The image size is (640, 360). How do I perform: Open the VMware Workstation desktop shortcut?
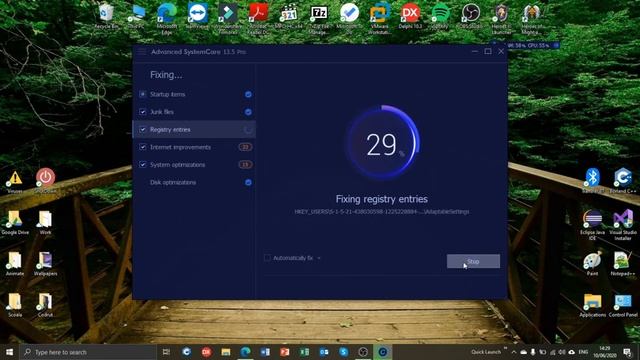point(380,19)
